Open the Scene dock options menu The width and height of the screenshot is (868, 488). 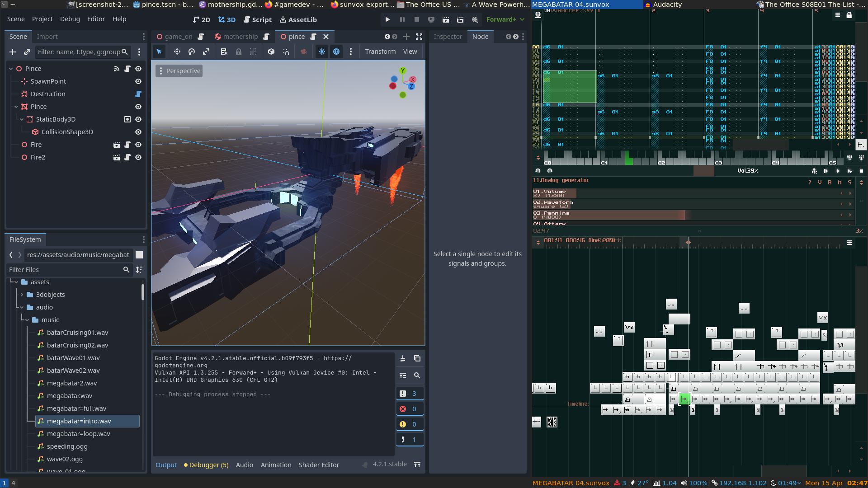click(144, 37)
